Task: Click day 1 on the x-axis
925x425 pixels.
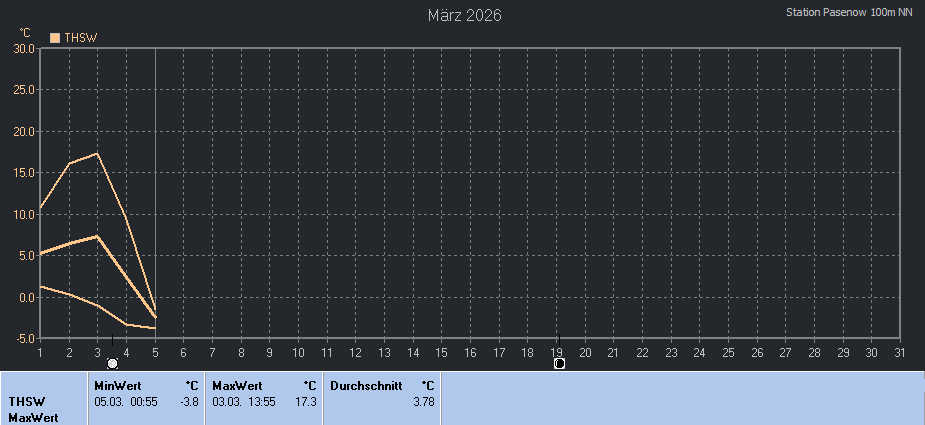Action: [x=40, y=352]
